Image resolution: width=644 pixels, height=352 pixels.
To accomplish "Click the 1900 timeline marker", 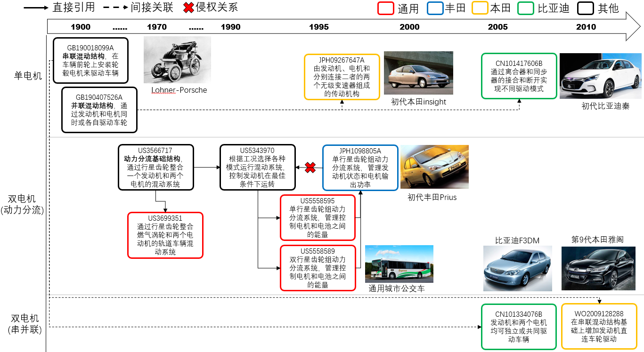I will click(x=81, y=27).
